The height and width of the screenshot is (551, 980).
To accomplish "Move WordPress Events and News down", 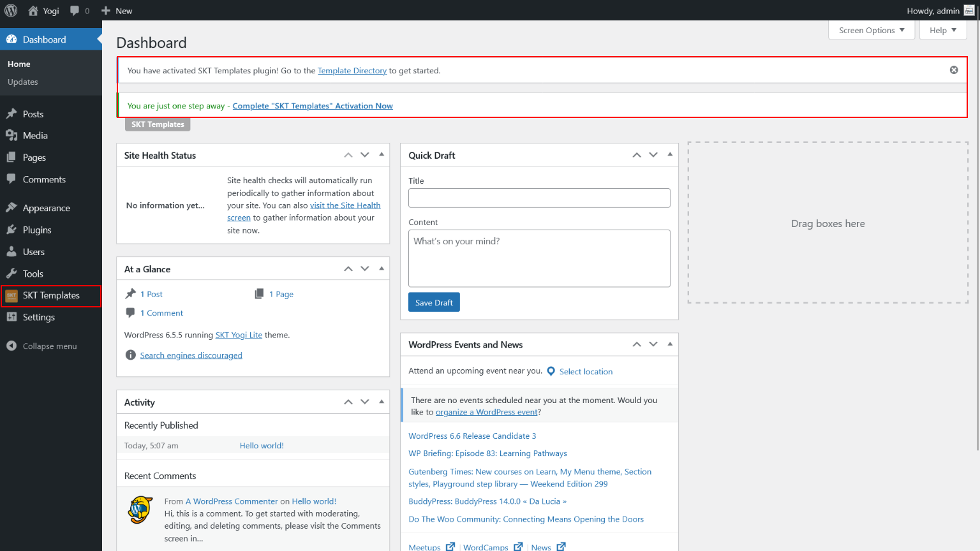I will click(x=653, y=344).
